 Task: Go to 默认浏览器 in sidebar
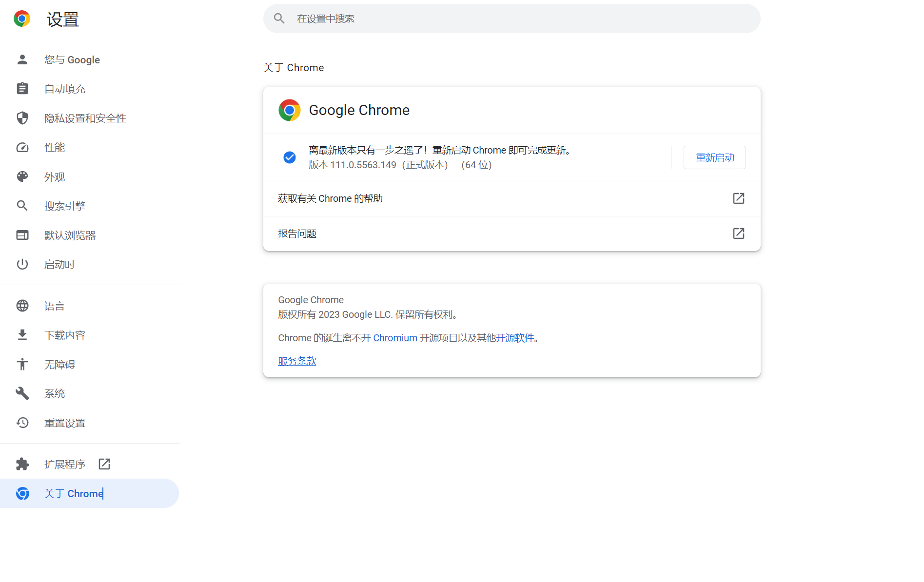pos(70,235)
